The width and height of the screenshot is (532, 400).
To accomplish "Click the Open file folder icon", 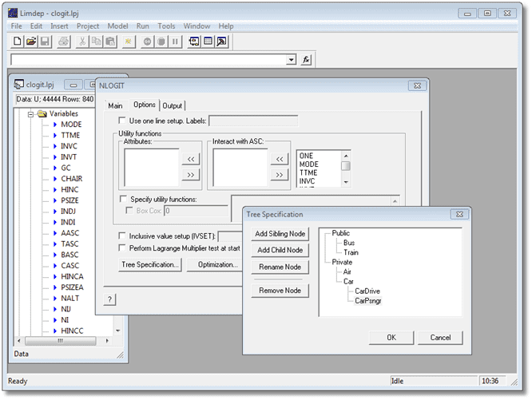I will tap(31, 42).
